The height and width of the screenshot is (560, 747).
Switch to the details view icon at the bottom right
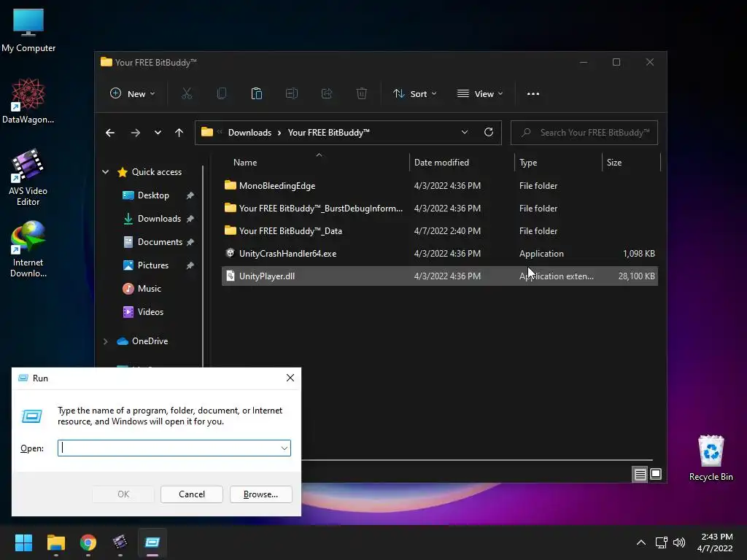[x=640, y=474]
